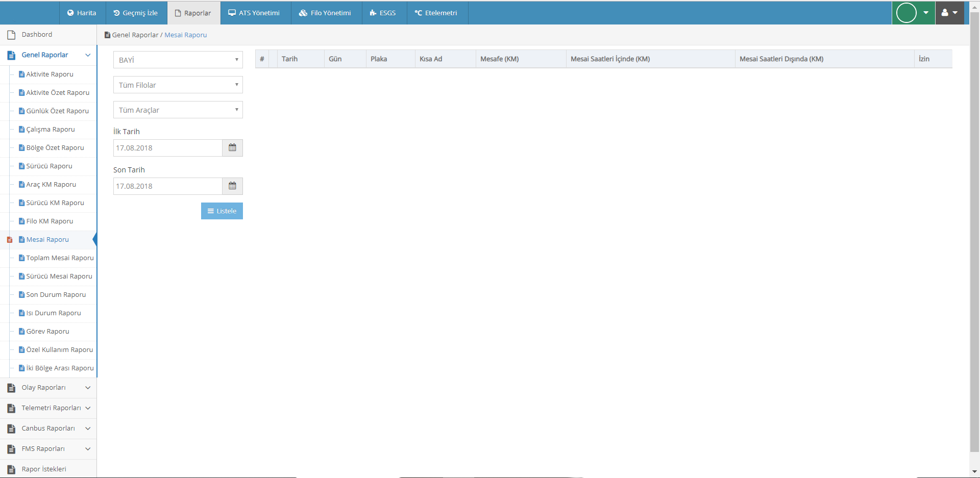Open the Etelemetri tab
This screenshot has height=478, width=980.
click(436, 13)
